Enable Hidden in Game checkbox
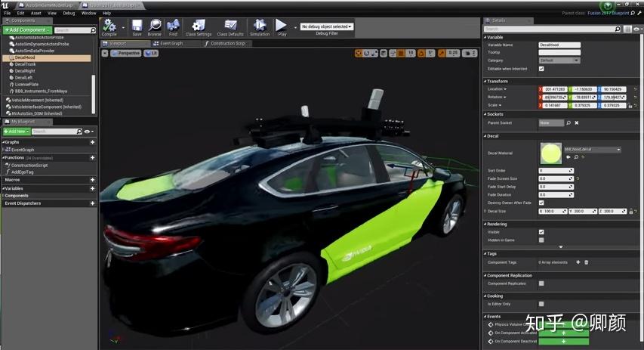Viewport: 644px width, 350px height. [541, 240]
